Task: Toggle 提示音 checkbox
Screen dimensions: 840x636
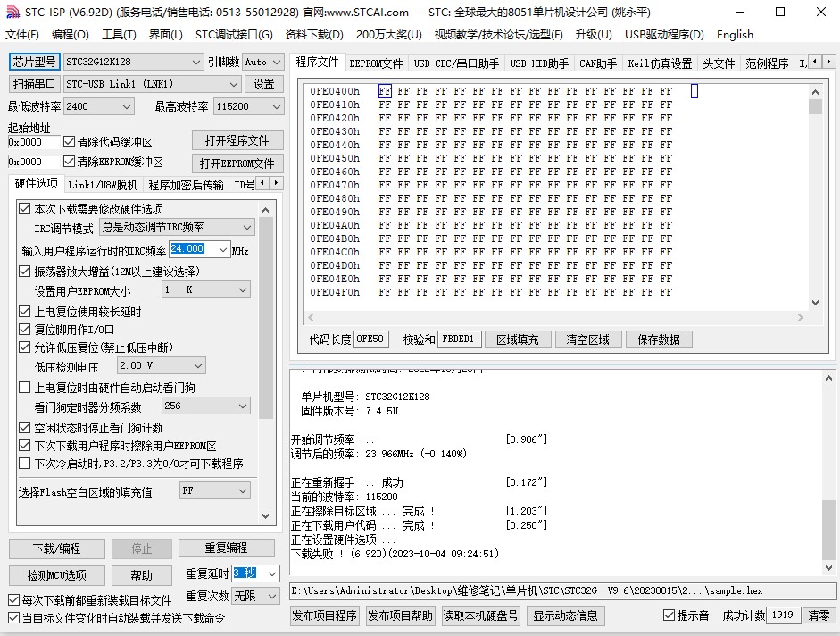Action: click(x=669, y=615)
